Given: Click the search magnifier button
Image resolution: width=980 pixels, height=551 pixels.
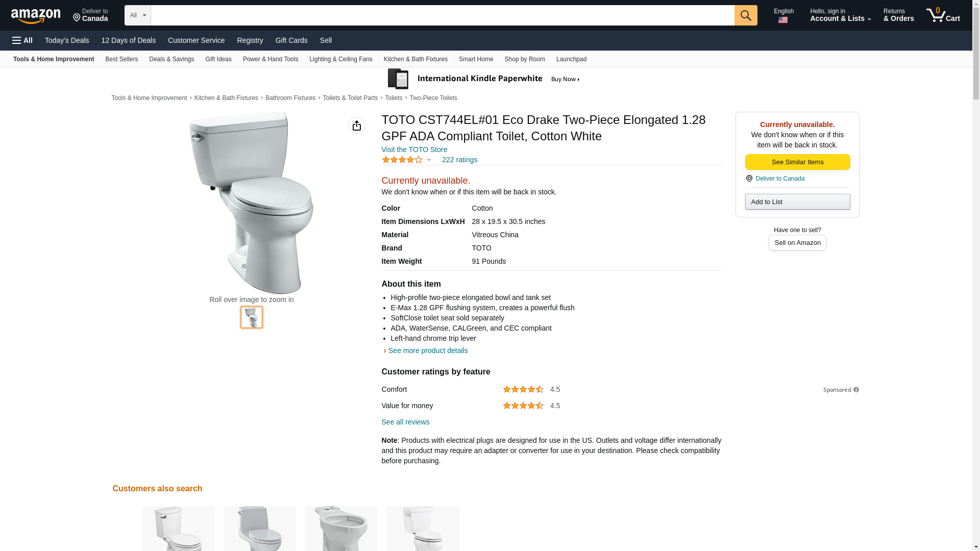Looking at the screenshot, I should [x=745, y=15].
